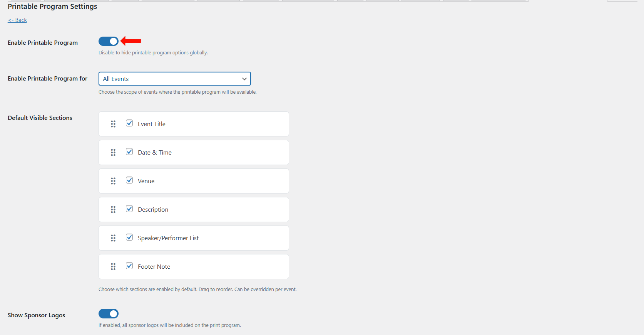Click the Description label text
Image resolution: width=644 pixels, height=335 pixels.
coord(153,210)
